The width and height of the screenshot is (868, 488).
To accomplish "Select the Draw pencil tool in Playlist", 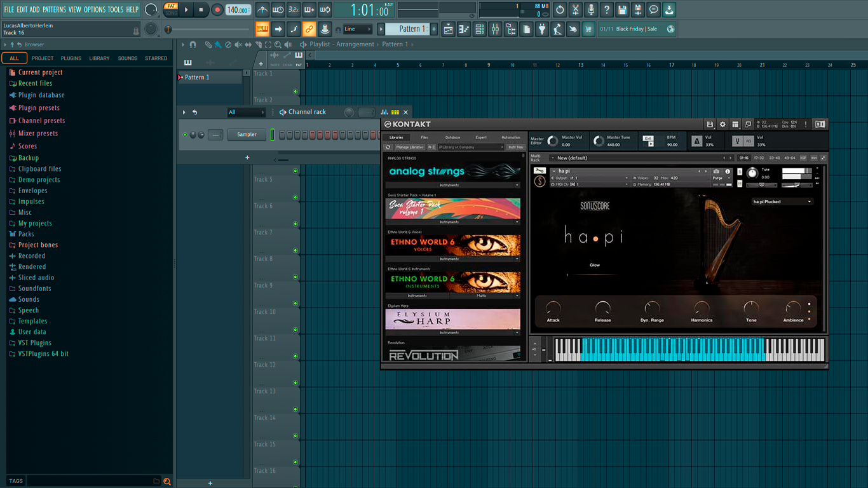I will 208,44.
